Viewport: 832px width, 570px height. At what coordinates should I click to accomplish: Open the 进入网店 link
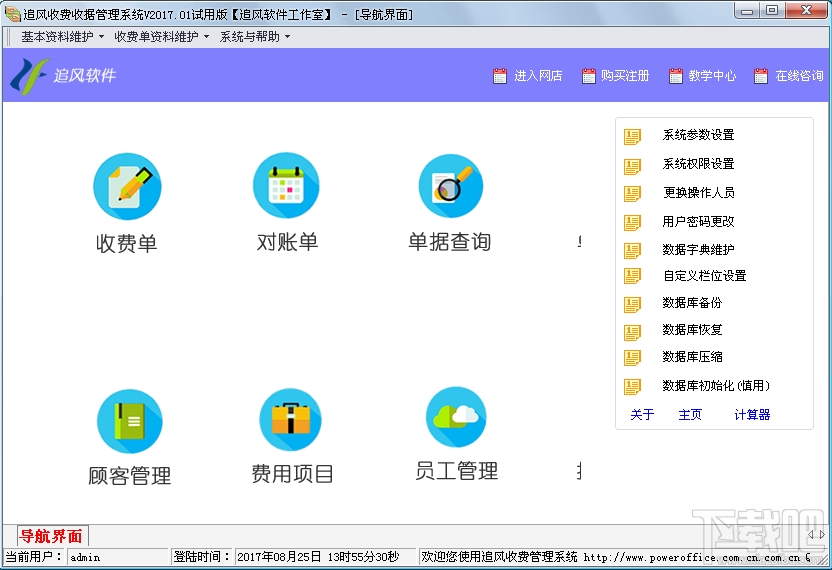pos(538,76)
